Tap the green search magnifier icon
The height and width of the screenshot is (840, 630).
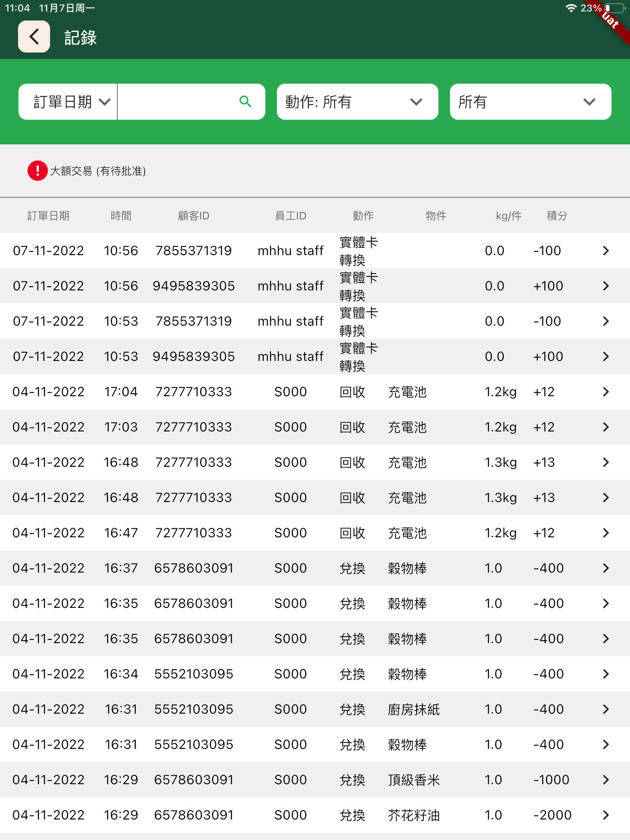tap(245, 102)
